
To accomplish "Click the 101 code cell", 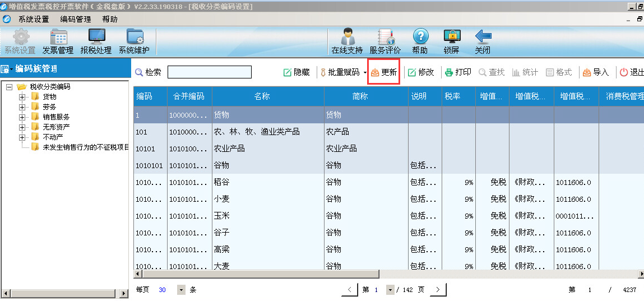I will pyautogui.click(x=150, y=132).
